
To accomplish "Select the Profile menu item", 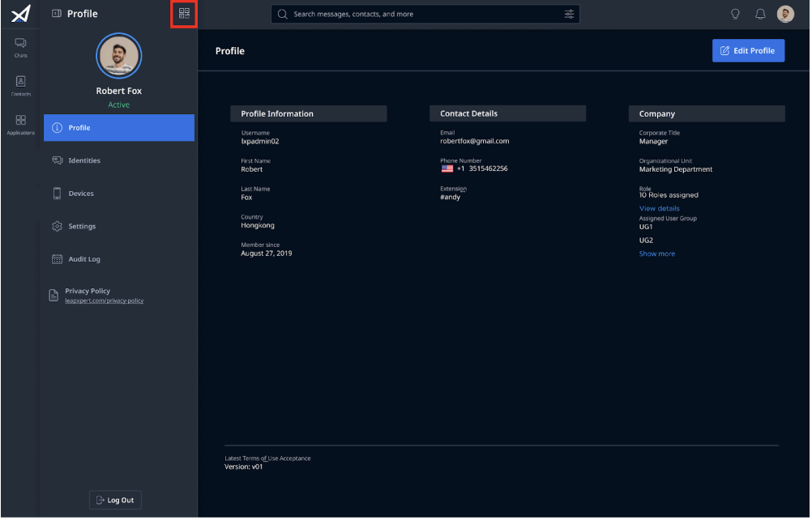I will point(119,128).
